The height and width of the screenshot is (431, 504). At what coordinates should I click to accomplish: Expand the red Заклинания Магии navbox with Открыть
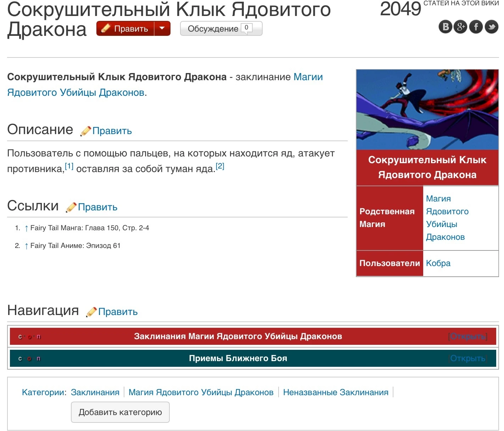[468, 336]
